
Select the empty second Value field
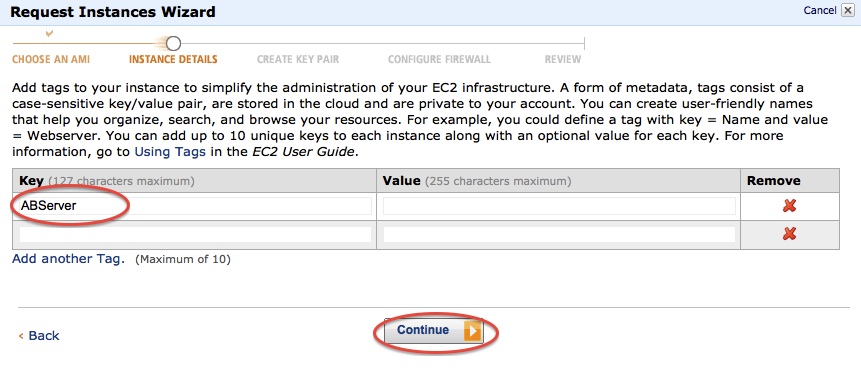[x=559, y=234]
